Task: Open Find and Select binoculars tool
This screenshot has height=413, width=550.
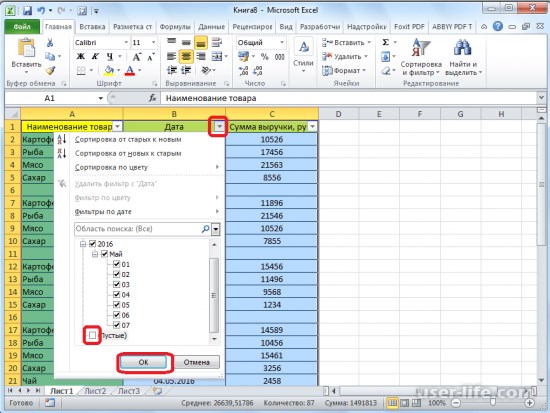Action: point(463,57)
